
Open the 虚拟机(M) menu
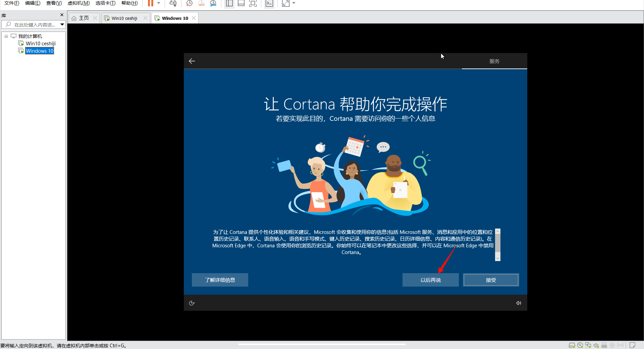(78, 3)
